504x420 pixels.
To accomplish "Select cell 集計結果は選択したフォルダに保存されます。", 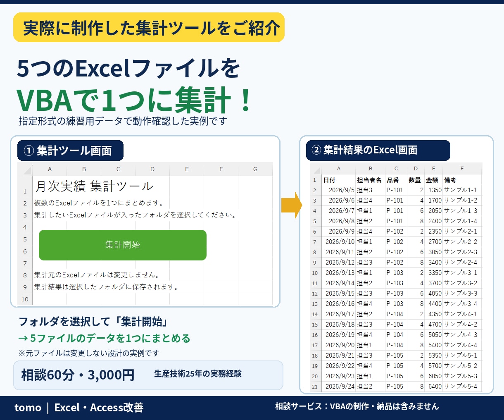I will click(x=106, y=287).
